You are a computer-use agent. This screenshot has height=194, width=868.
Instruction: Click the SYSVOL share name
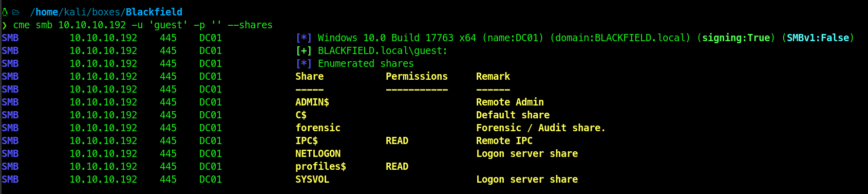click(312, 179)
